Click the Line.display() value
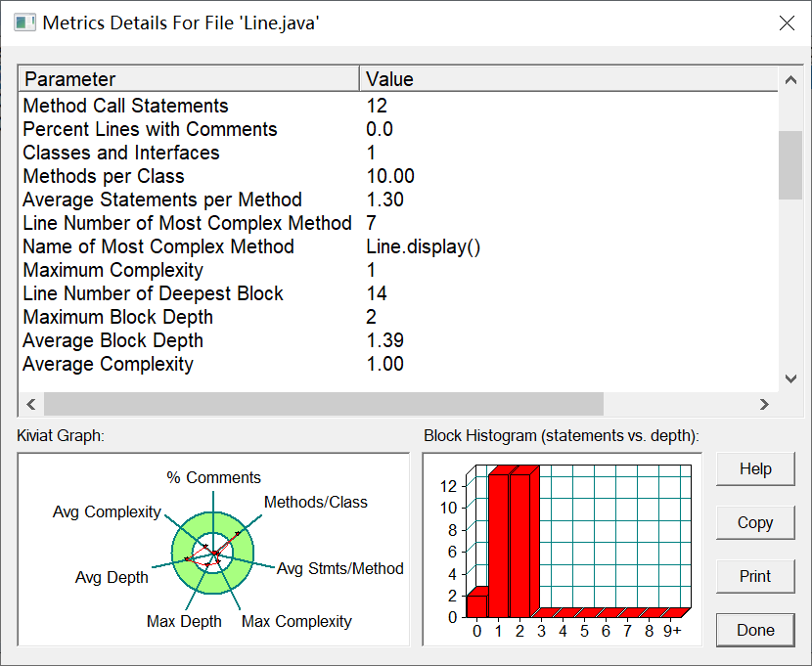The image size is (812, 666). point(423,246)
